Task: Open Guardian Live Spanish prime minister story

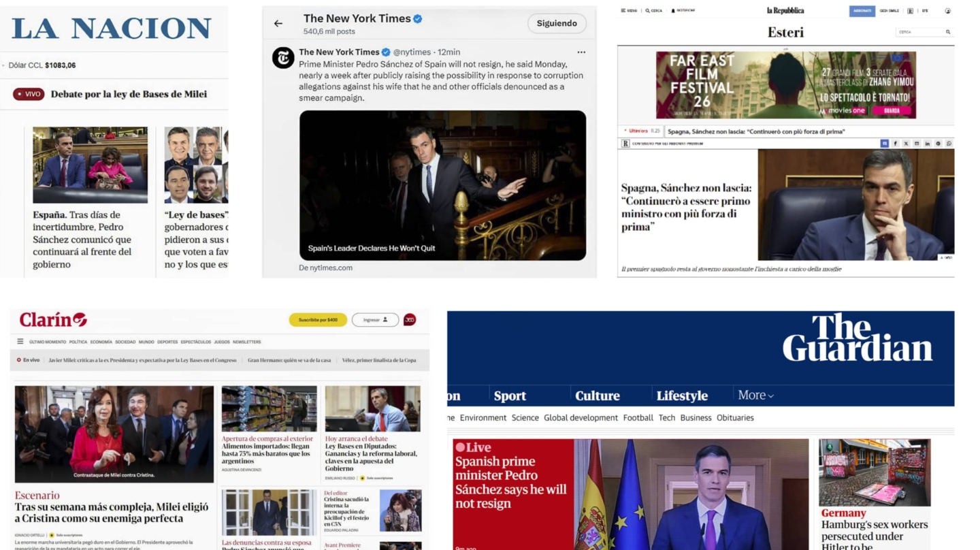Action: [x=510, y=482]
